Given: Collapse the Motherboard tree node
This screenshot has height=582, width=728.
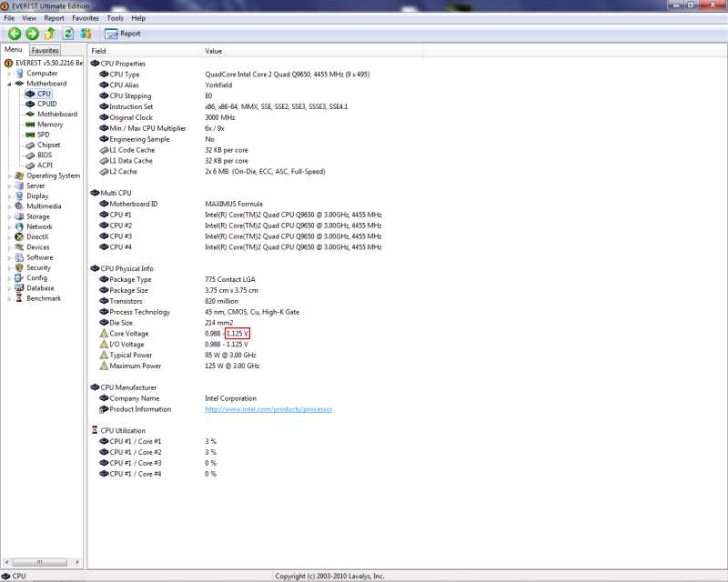Looking at the screenshot, I should click(9, 84).
